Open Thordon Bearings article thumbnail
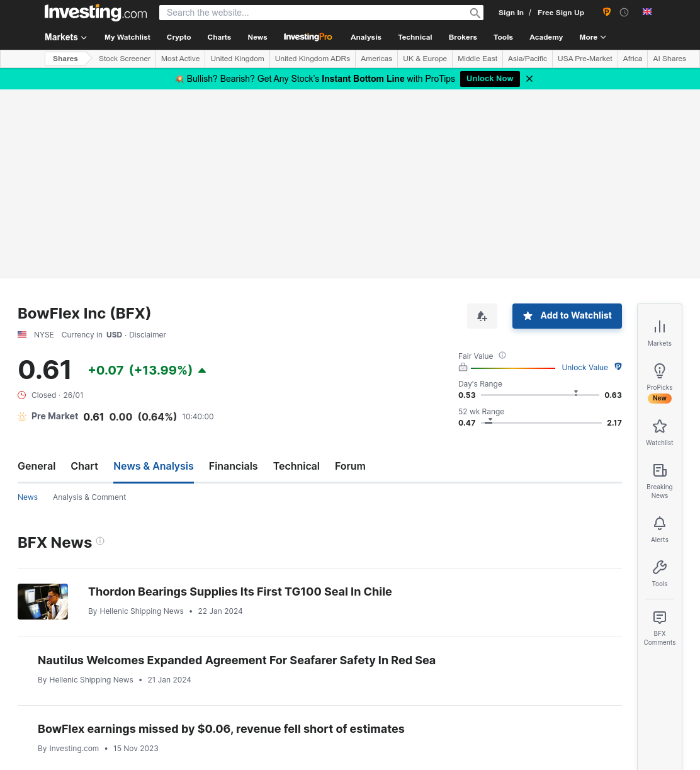 point(43,602)
